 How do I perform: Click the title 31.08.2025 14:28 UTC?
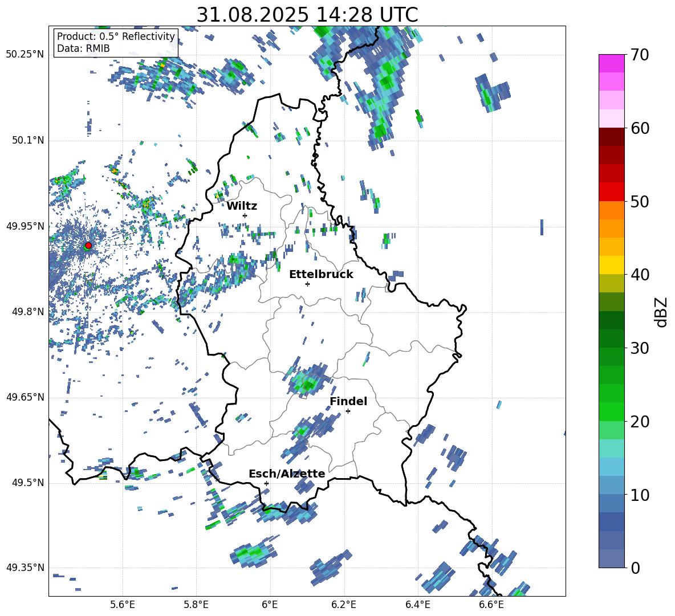pos(307,15)
